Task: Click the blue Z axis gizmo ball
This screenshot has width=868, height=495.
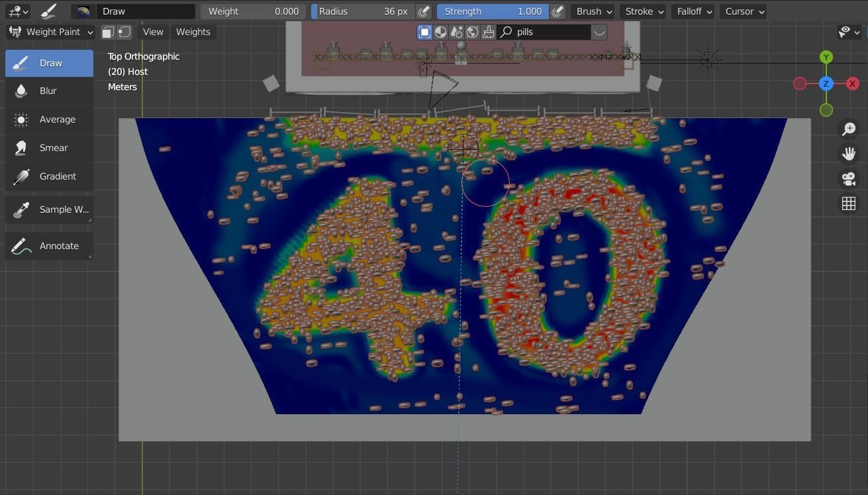Action: (826, 83)
